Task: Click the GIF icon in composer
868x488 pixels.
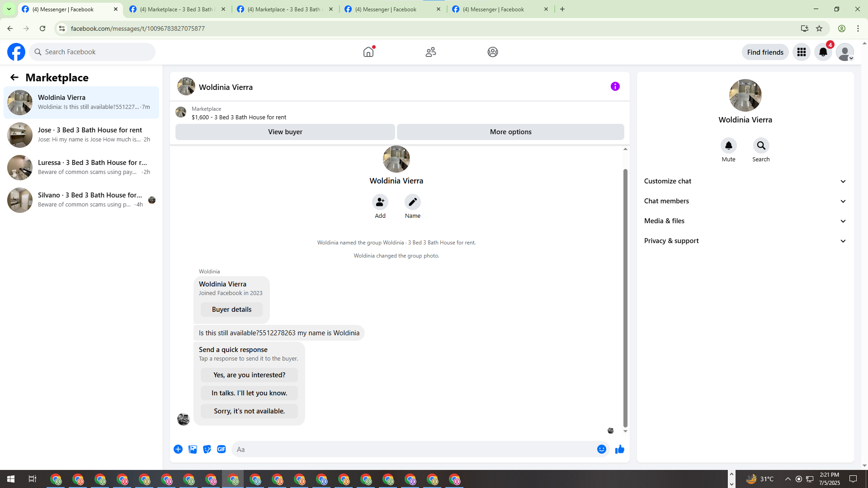Action: (x=221, y=449)
